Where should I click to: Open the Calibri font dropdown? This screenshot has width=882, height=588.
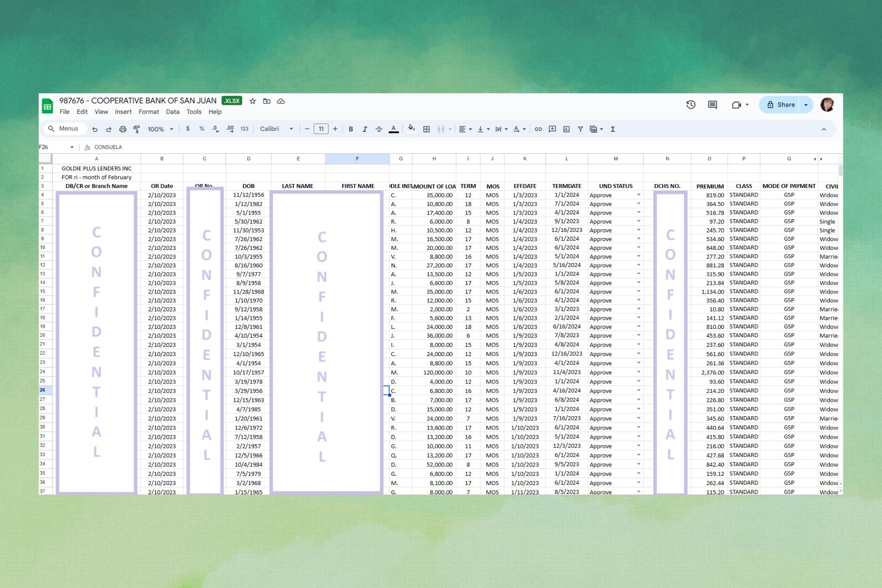pyautogui.click(x=276, y=129)
